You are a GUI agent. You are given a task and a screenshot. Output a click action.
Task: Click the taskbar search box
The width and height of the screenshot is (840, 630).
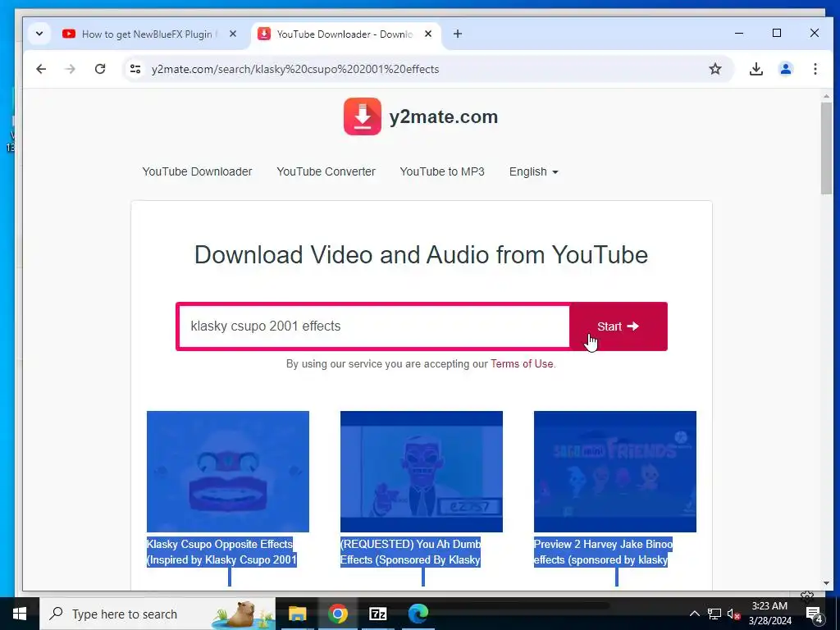pos(157,614)
